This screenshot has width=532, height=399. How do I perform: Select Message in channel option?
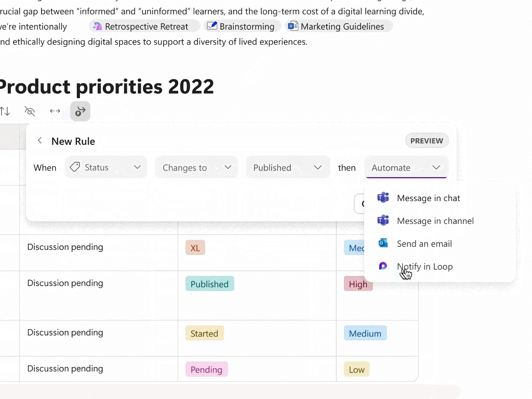[435, 221]
